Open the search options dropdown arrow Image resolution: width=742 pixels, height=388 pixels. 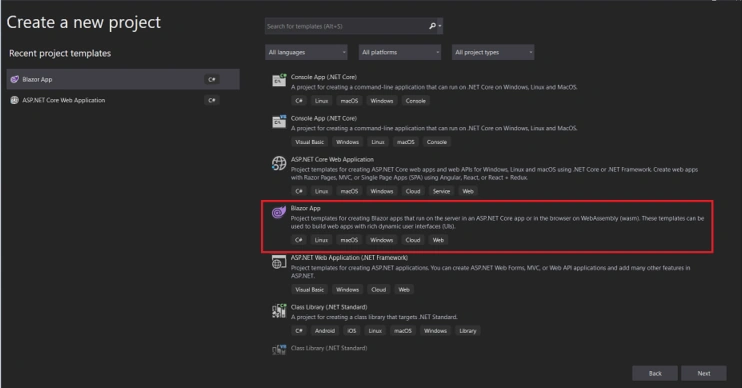440,26
